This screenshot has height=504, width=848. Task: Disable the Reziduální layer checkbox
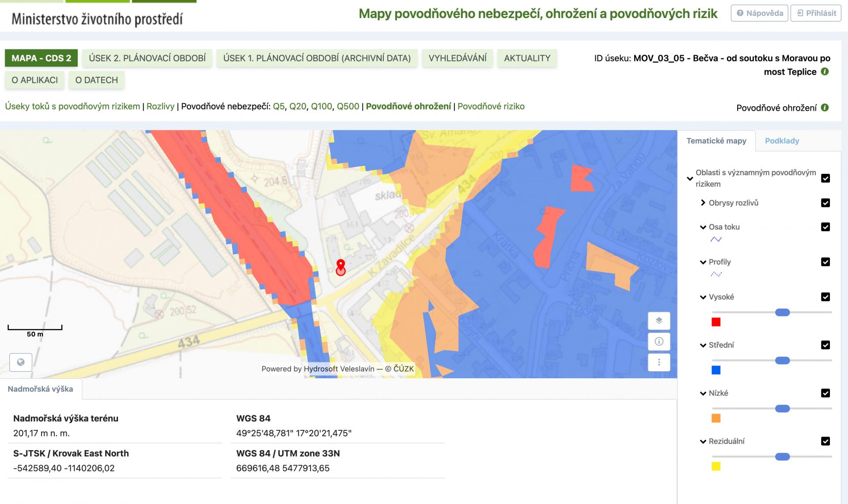(x=825, y=441)
